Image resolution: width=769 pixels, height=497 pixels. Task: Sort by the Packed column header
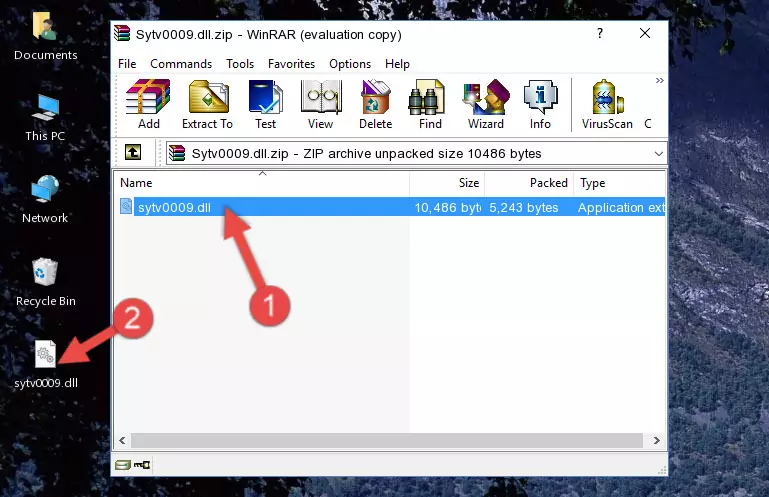click(529, 183)
